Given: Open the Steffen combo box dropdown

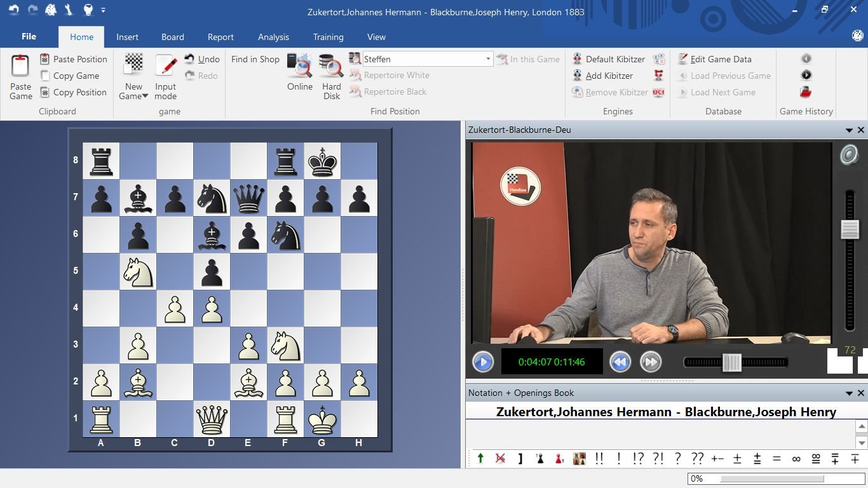Looking at the screenshot, I should [x=488, y=59].
